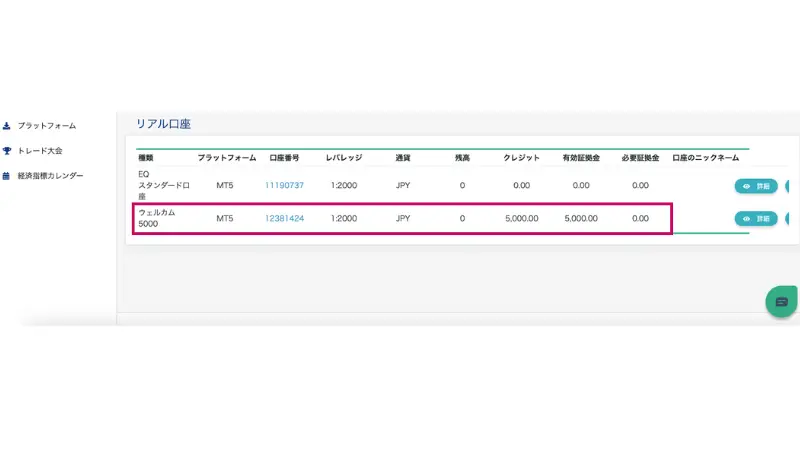This screenshot has width=800, height=450.
Task: Click the 口座番号 column header
Action: [x=284, y=158]
